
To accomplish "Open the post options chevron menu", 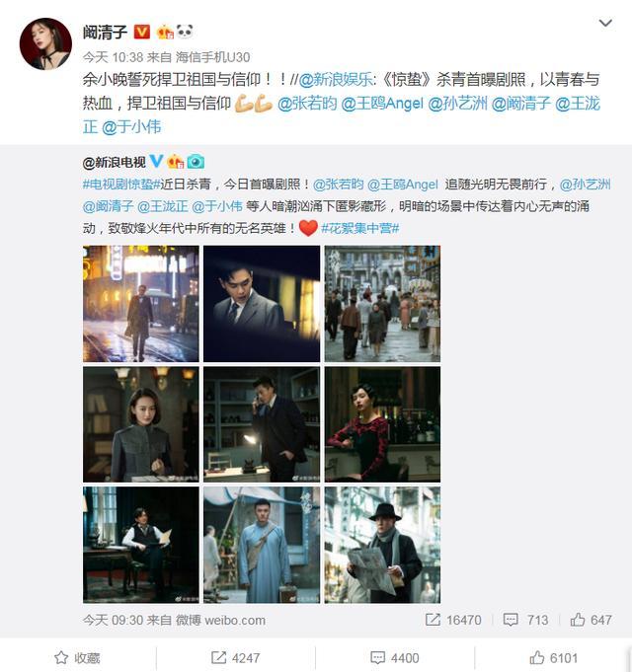I will [x=605, y=23].
